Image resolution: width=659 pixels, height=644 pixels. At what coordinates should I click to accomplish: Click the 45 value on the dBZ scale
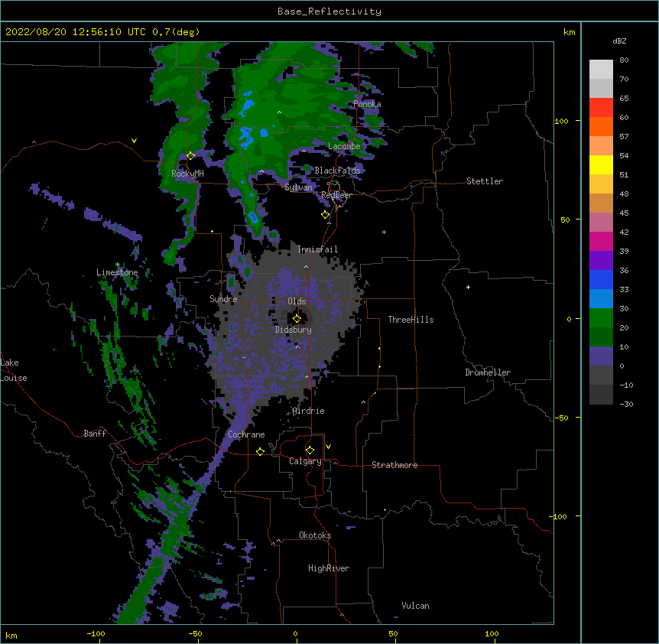(624, 213)
